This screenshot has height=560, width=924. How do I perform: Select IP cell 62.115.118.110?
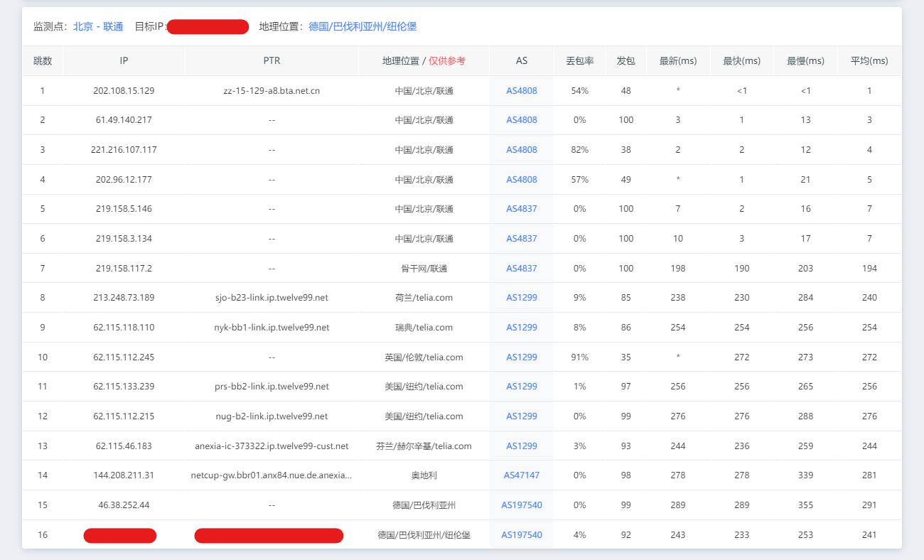coord(124,328)
